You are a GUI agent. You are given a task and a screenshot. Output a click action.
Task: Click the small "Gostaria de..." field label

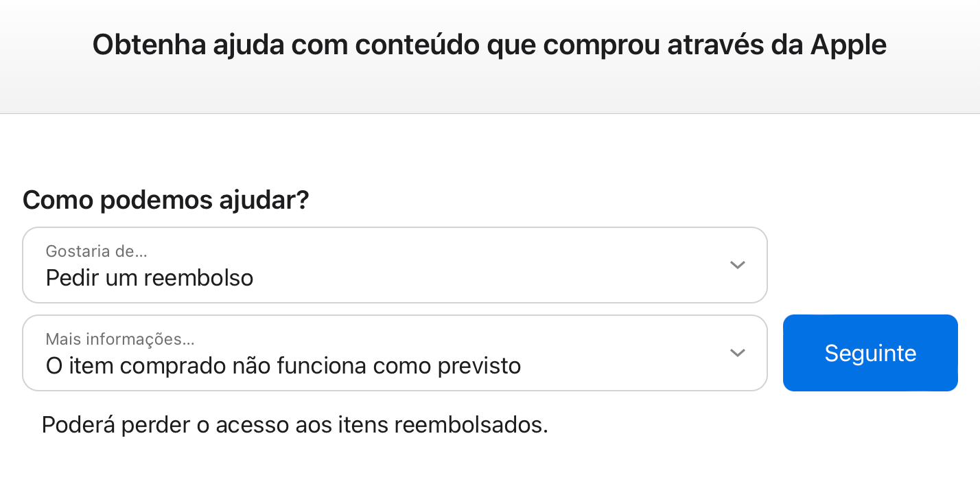96,251
